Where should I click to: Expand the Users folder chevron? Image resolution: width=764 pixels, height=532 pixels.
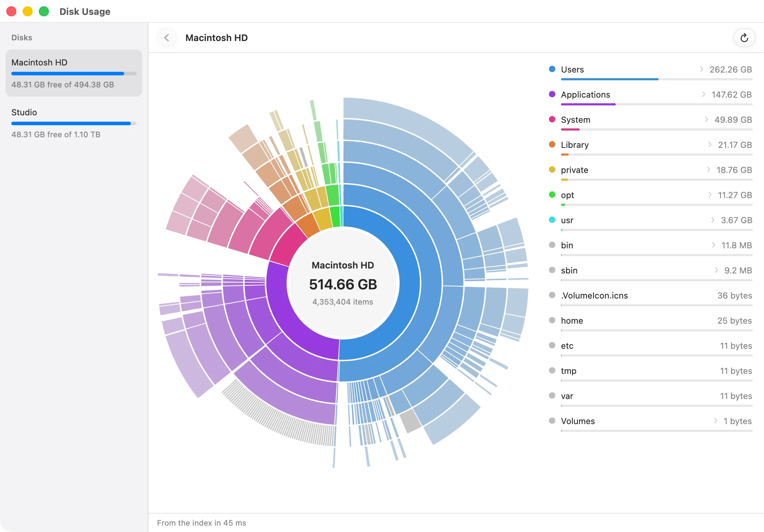tap(701, 69)
